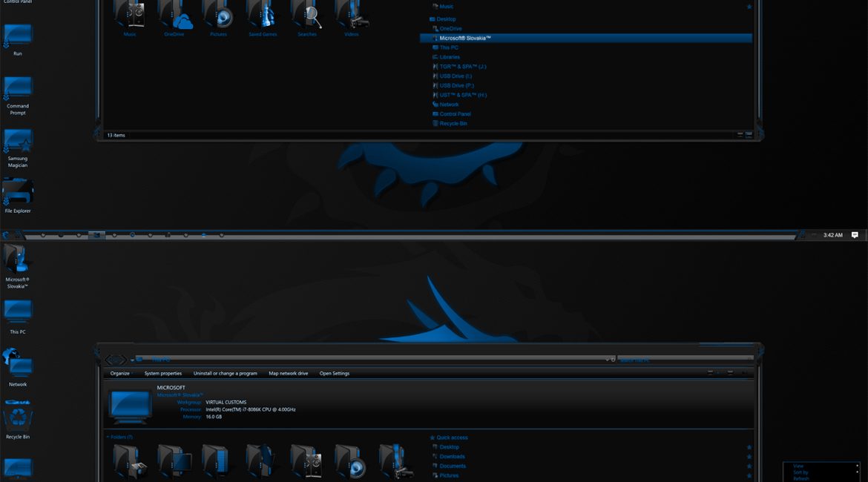Select the This PC desktop icon
Viewport: 868px width, 482px height.
point(18,317)
